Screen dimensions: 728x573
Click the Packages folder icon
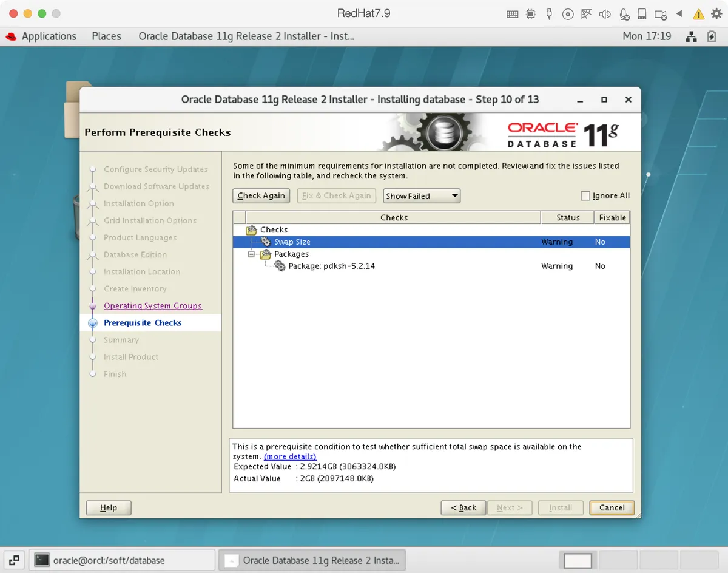coord(265,254)
